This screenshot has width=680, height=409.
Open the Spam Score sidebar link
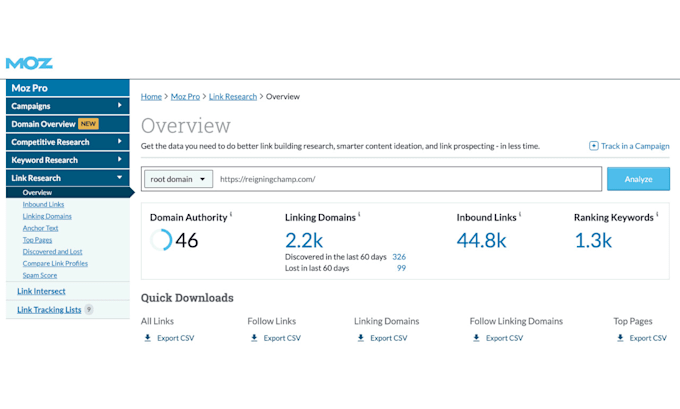tap(40, 275)
